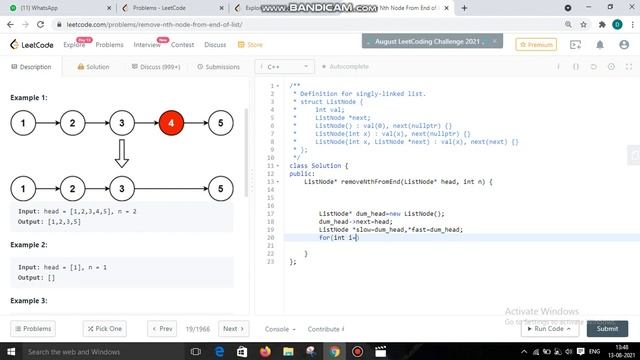Open the user profile avatar
Screen dimensions: 640x360
tap(624, 44)
